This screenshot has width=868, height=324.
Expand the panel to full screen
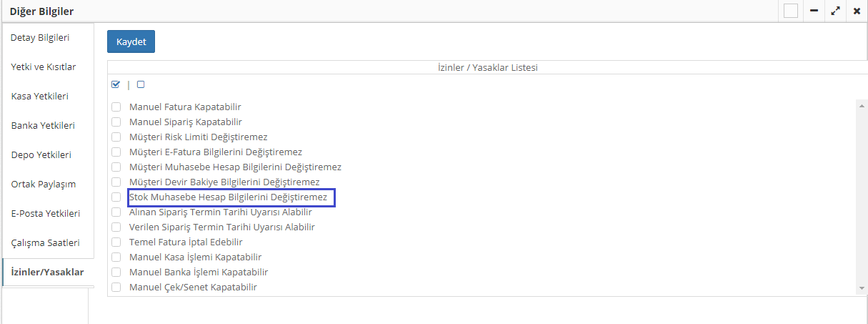[835, 11]
